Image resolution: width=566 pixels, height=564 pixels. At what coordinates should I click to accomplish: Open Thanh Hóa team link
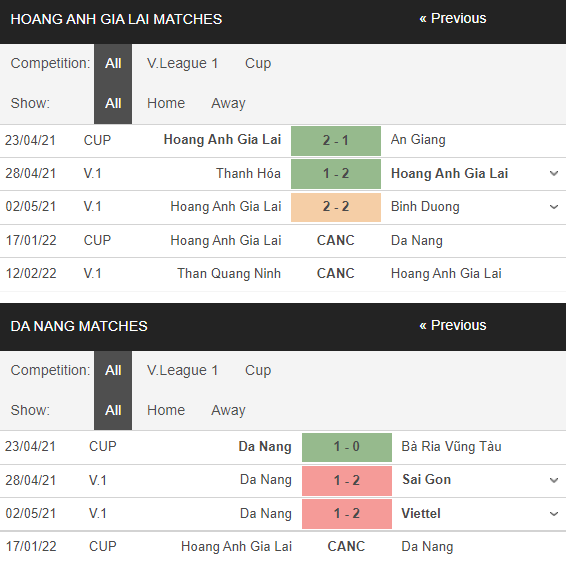[x=248, y=173]
